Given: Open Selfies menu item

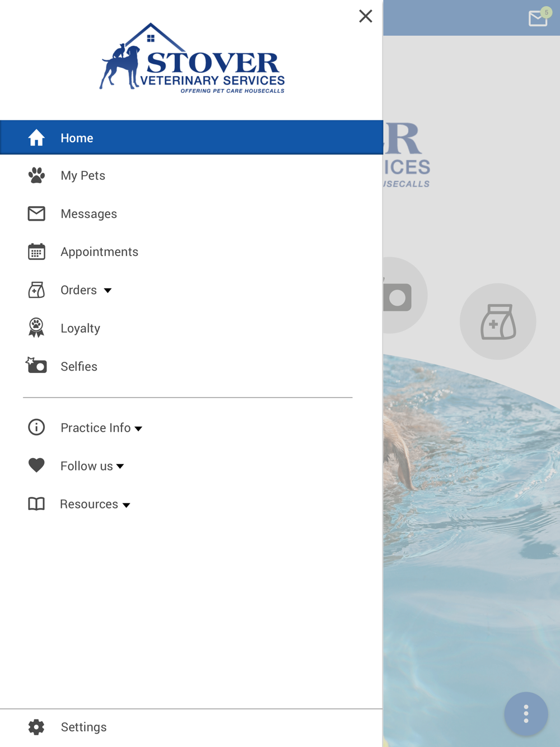Looking at the screenshot, I should pyautogui.click(x=79, y=366).
